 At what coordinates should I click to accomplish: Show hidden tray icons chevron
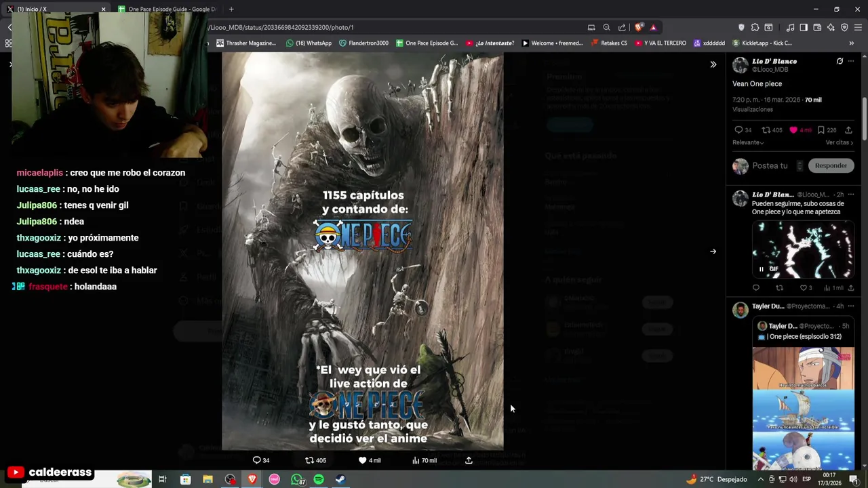tap(760, 479)
